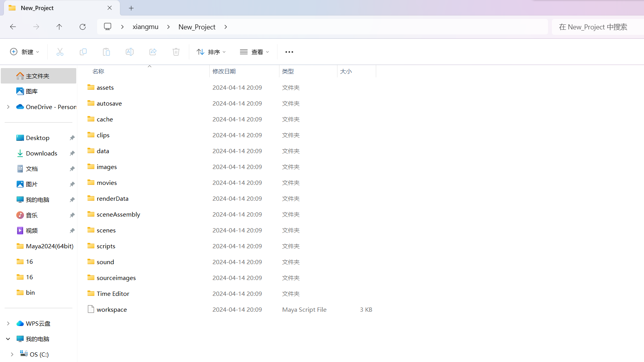
Task: Add a new tab
Action: click(x=131, y=8)
